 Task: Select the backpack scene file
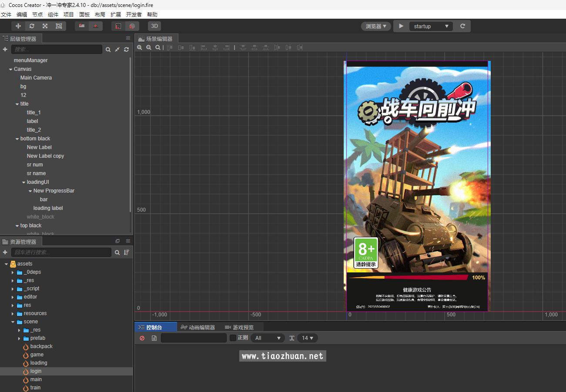coord(41,346)
